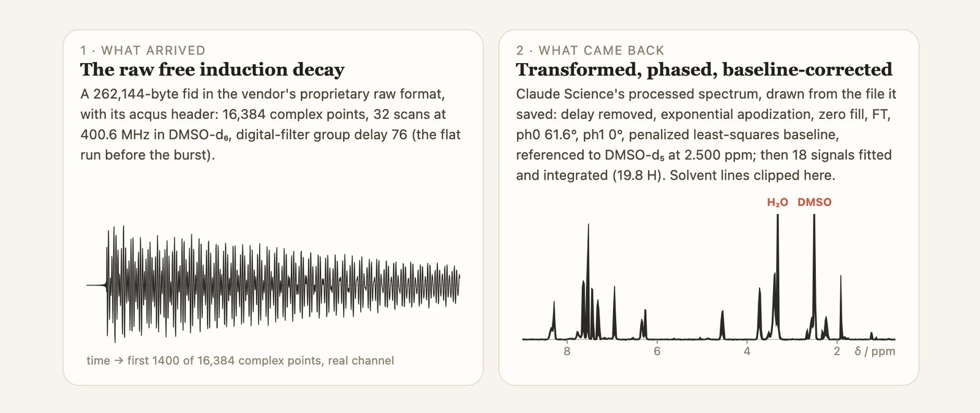Viewport: 980px width, 413px height.
Task: Click the 'δ / ppm' axis label
Action: click(x=875, y=352)
